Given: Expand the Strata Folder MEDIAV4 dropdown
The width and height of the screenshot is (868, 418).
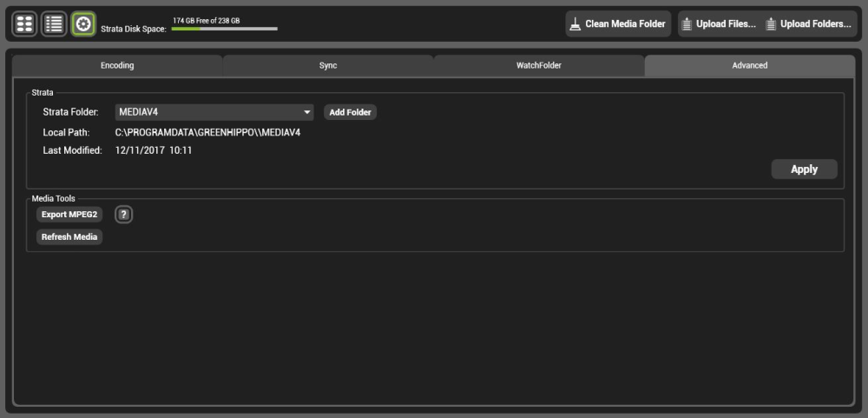Looking at the screenshot, I should pyautogui.click(x=214, y=112).
